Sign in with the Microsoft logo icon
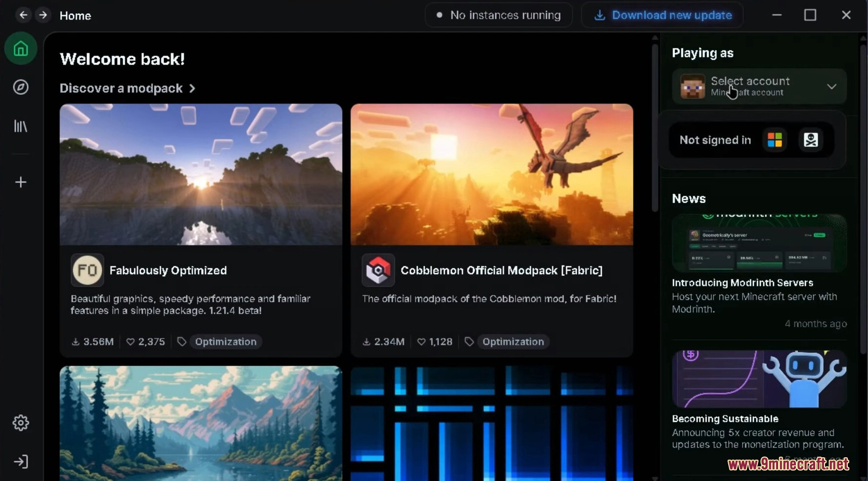868x481 pixels. tap(775, 140)
